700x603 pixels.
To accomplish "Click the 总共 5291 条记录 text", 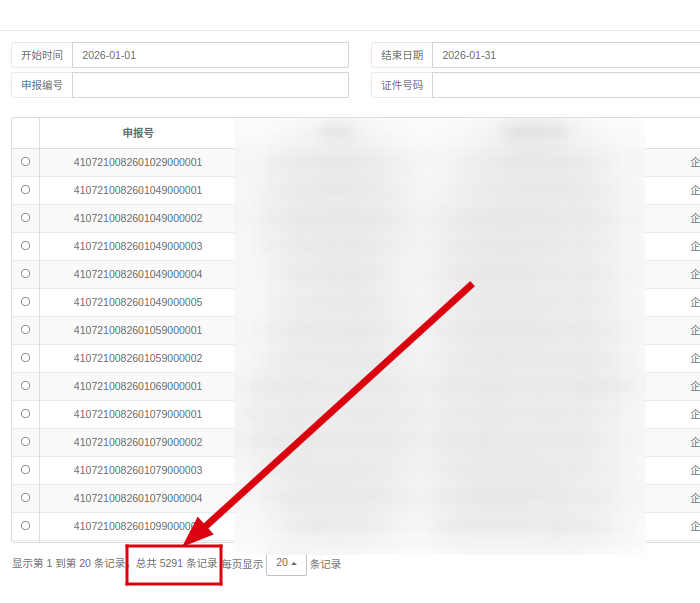I will 176,564.
